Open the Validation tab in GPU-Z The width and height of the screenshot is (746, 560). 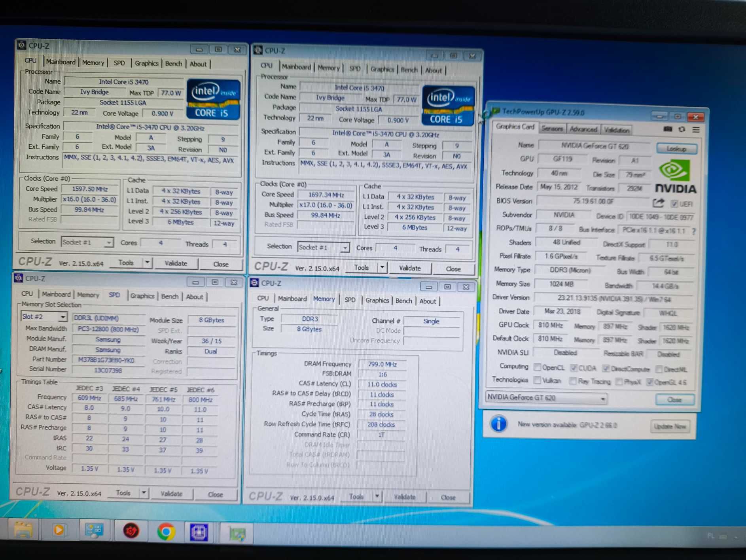pyautogui.click(x=617, y=130)
